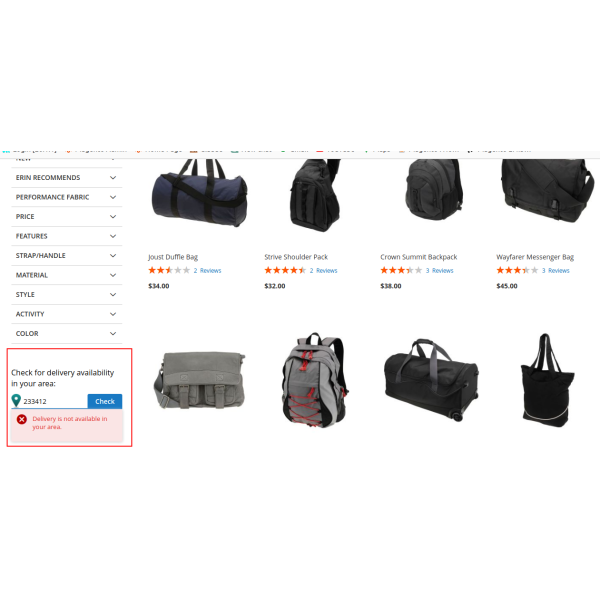The width and height of the screenshot is (600, 600).
Task: Click the zip code input field
Action: (x=54, y=401)
